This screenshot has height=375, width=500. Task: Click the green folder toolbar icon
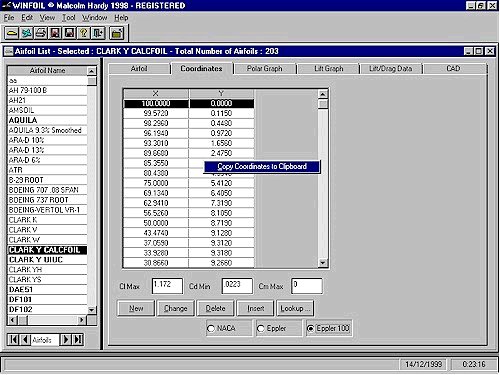[x=116, y=33]
